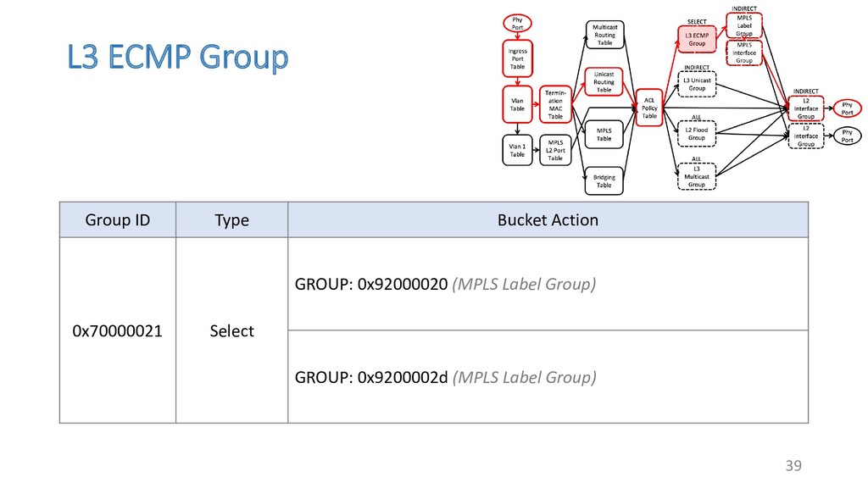Image resolution: width=868 pixels, height=488 pixels.
Task: Select the L3 Unicast Group node
Action: point(696,84)
